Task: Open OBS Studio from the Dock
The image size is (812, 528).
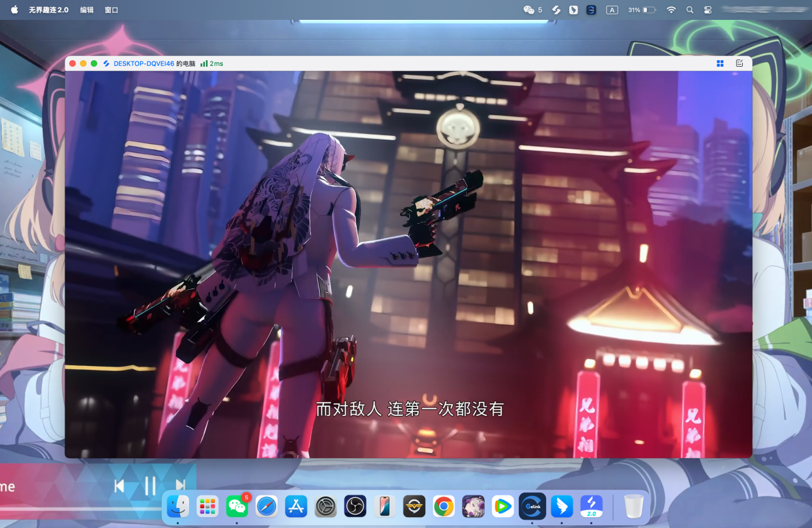Action: (355, 506)
